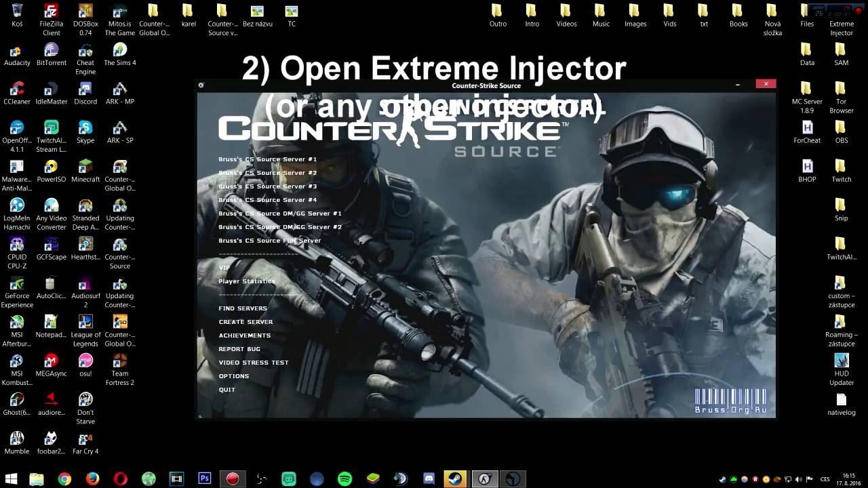The height and width of the screenshot is (488, 868).
Task: Open the Extreme Injector desktop folder
Action: (x=842, y=19)
